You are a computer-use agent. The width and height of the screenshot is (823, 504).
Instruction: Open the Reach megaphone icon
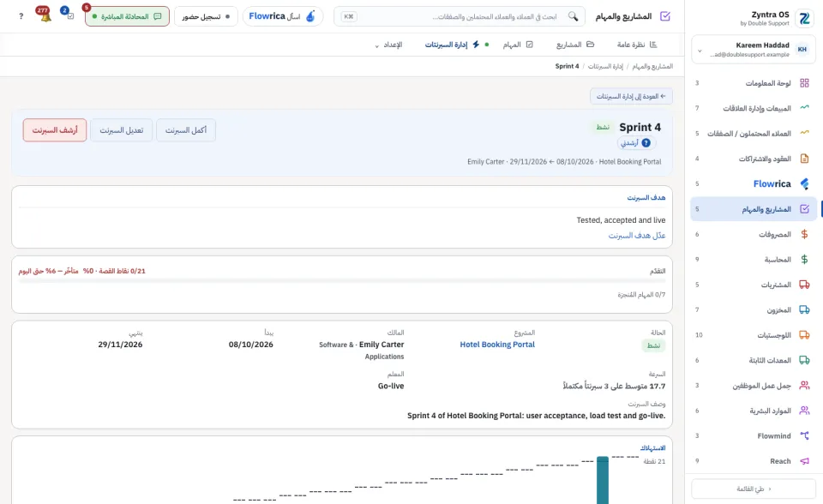point(804,461)
